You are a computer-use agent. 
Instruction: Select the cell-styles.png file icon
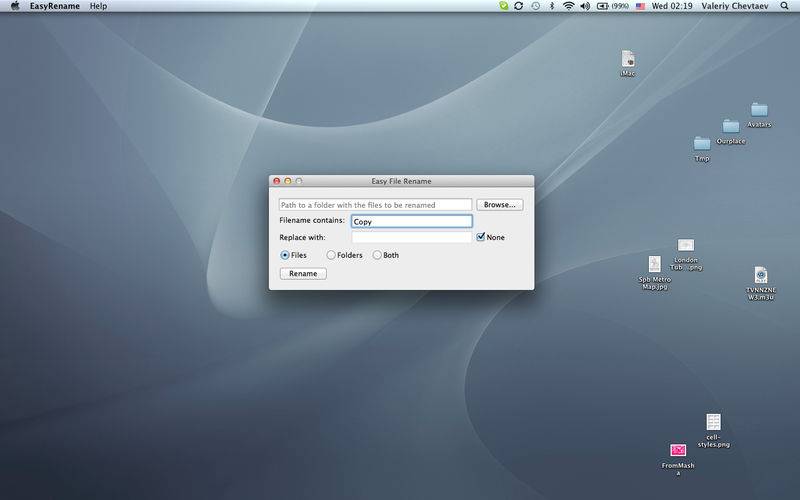[x=713, y=422]
